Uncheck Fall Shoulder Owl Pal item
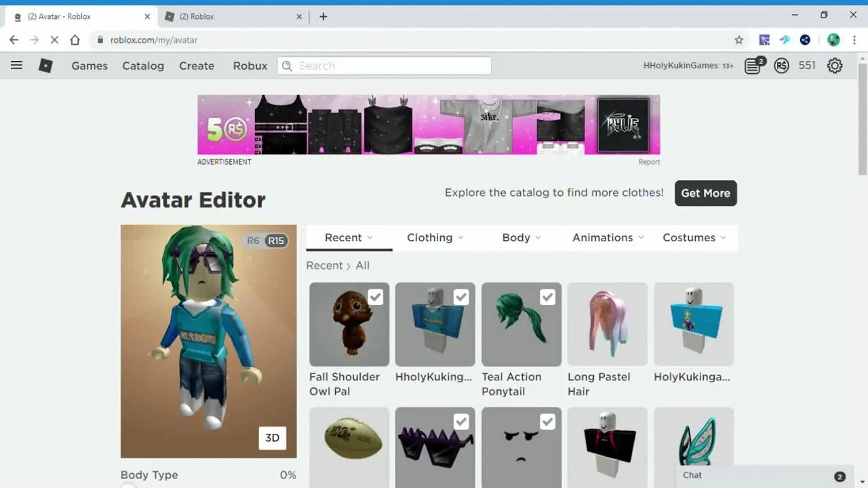This screenshot has height=488, width=868. pyautogui.click(x=375, y=297)
